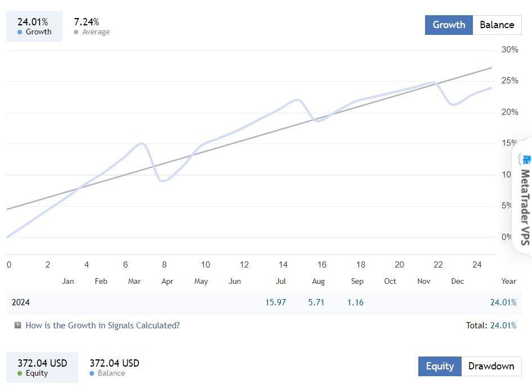This screenshot has width=532, height=392.
Task: Click the 2024 year row label
Action: (21, 302)
